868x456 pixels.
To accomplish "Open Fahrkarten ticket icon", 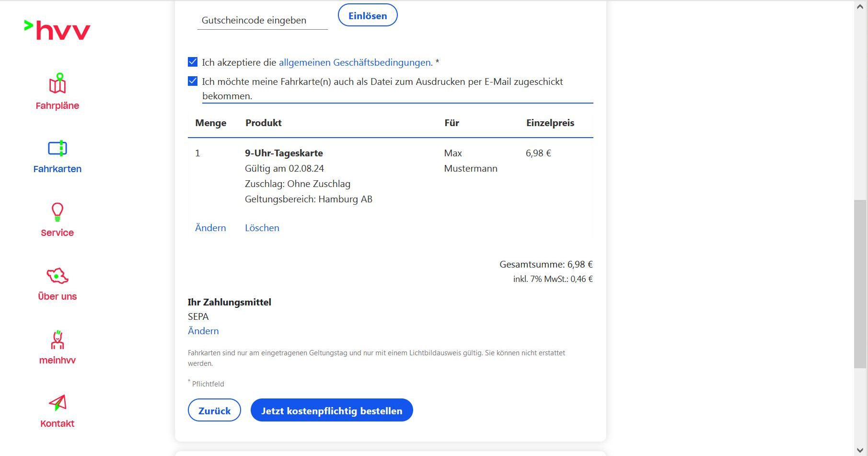I will coord(58,148).
